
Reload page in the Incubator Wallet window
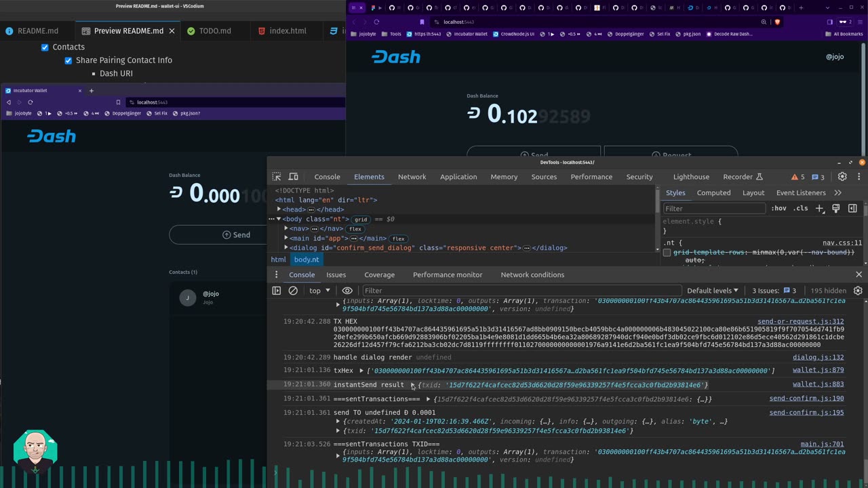(x=31, y=102)
